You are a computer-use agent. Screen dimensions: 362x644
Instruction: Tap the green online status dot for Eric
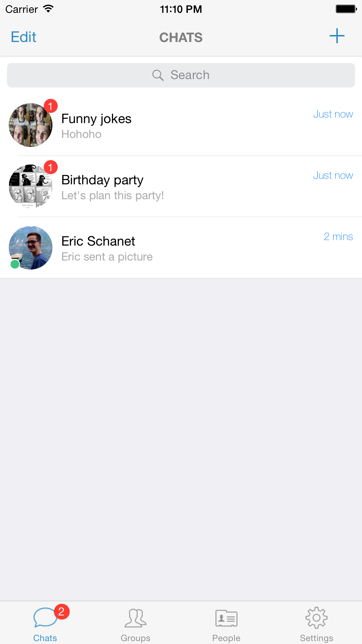[15, 264]
